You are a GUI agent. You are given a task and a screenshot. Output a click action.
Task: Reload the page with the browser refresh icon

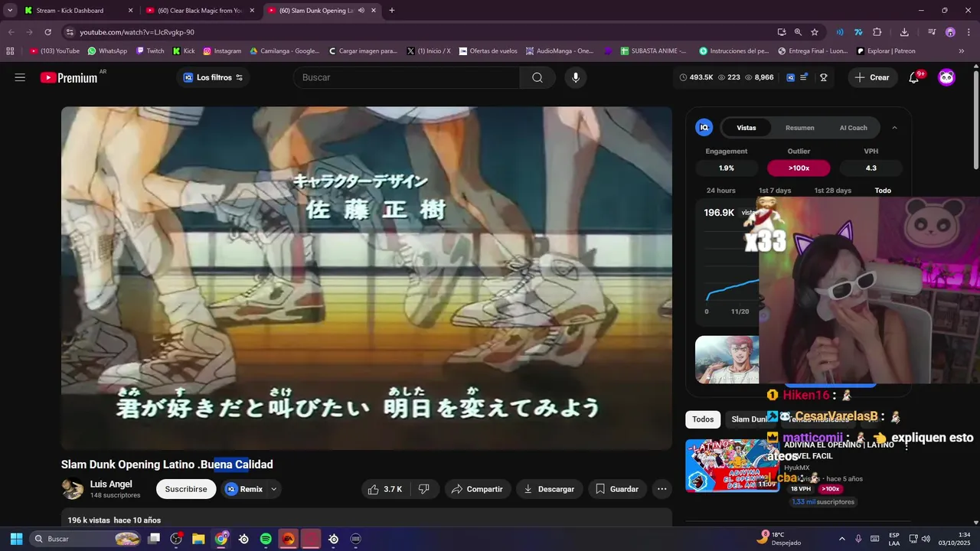pos(47,32)
